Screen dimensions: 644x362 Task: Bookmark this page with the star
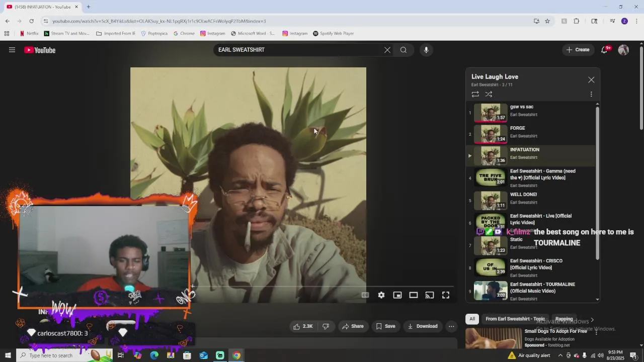pos(547,21)
